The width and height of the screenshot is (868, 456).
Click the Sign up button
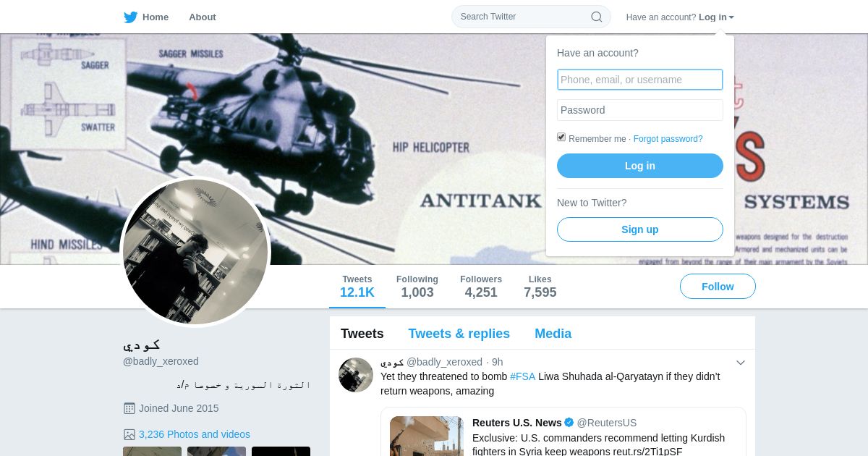(640, 229)
